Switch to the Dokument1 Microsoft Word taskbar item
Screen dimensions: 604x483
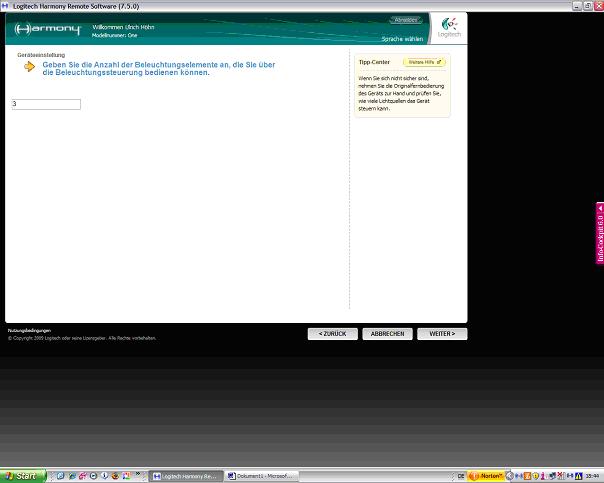[x=260, y=476]
